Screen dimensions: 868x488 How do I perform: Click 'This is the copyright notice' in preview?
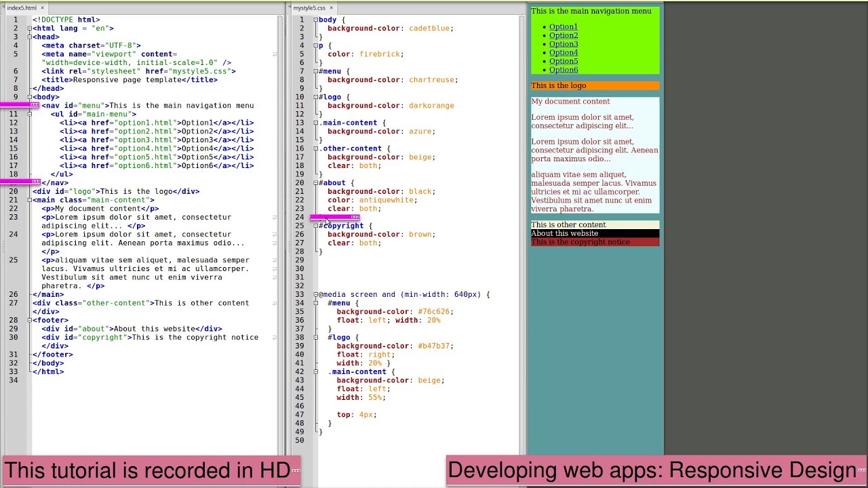(580, 242)
